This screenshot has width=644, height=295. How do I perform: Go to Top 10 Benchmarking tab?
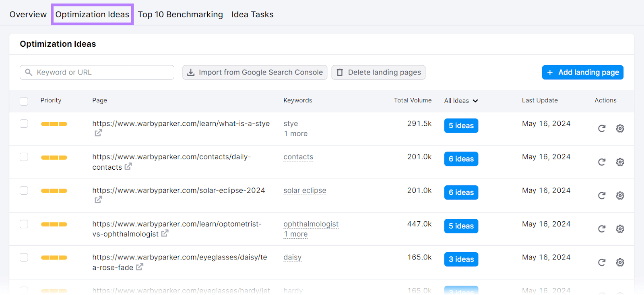[x=180, y=15]
